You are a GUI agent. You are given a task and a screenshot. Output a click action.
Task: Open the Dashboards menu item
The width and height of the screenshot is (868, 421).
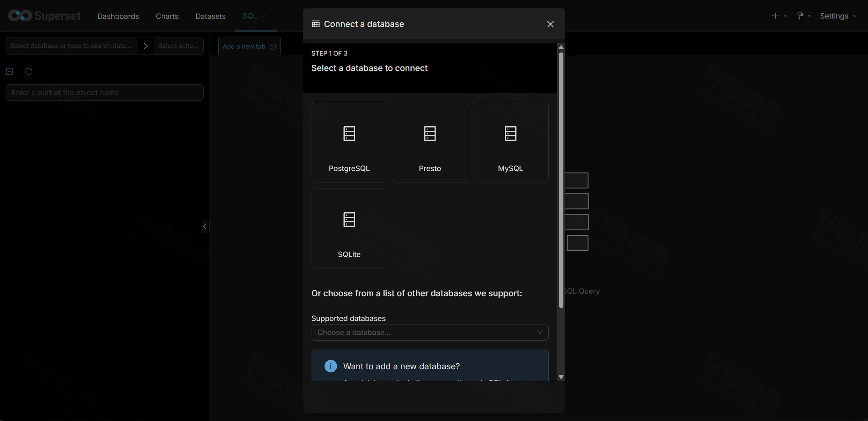pos(118,16)
